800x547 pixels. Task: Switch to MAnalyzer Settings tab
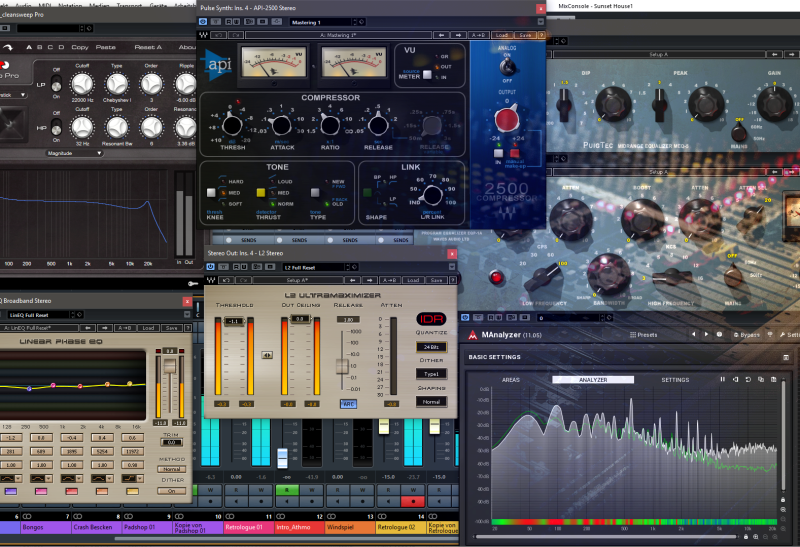tap(675, 380)
